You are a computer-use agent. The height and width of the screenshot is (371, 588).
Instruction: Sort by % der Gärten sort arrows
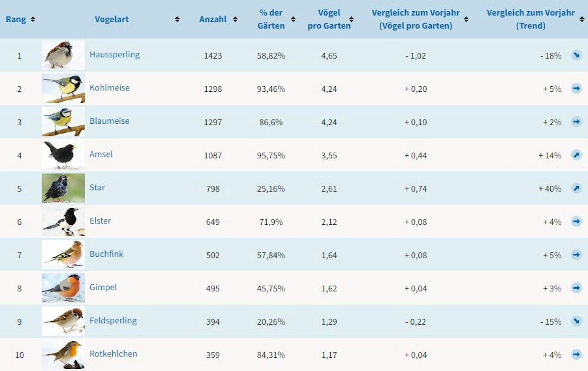click(293, 19)
